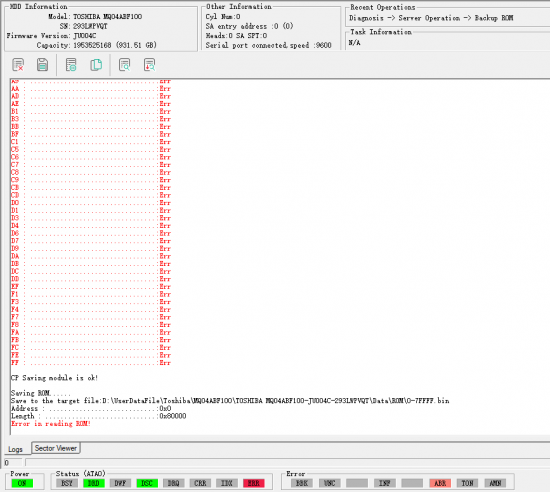Click the select-all log toolbar icon
550x492 pixels.
[x=71, y=65]
